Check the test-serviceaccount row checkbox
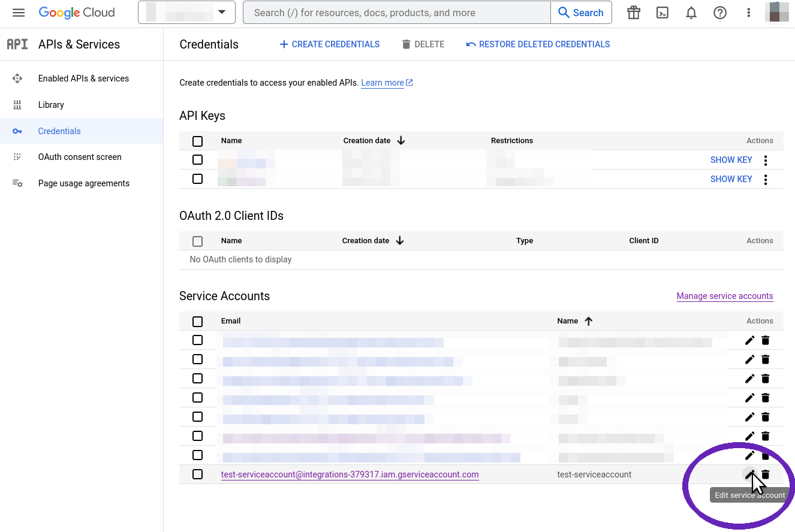 pos(197,474)
